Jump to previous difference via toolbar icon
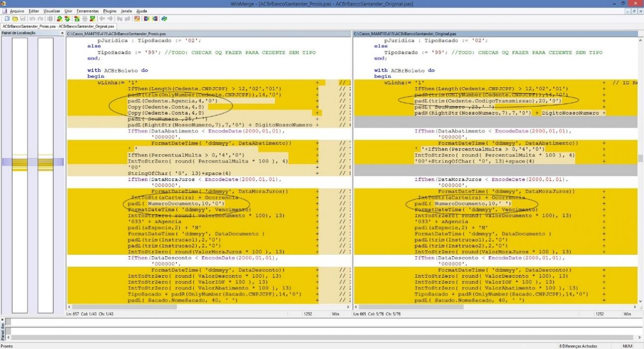 pos(68,18)
